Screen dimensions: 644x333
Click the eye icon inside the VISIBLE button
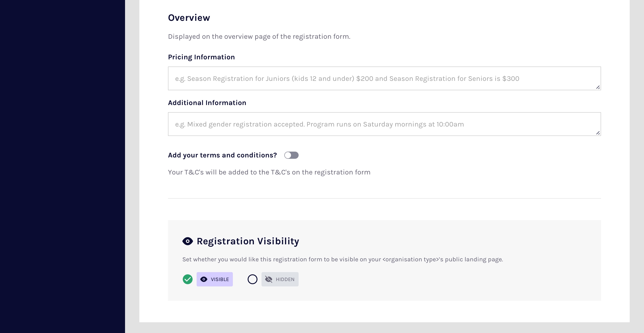pyautogui.click(x=204, y=279)
